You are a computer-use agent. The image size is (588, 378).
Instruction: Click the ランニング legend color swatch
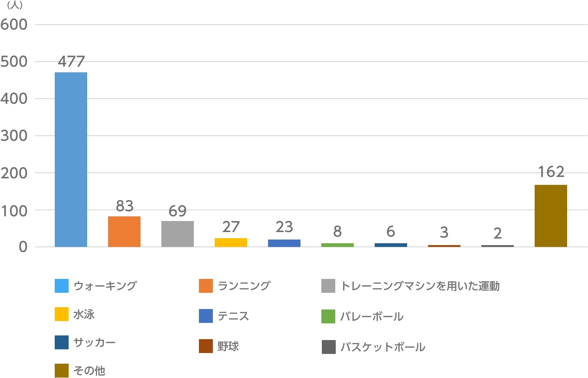pos(205,286)
